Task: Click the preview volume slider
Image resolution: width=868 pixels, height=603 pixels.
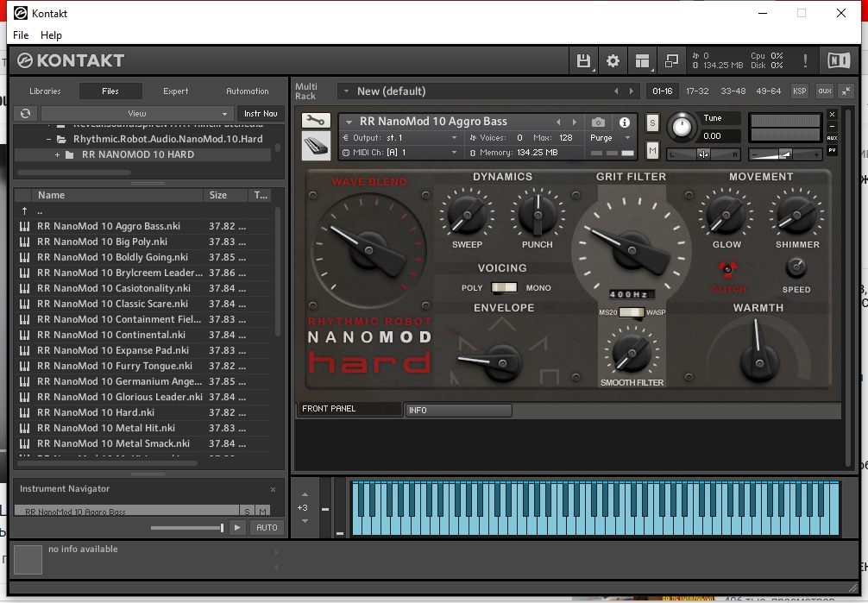Action: (x=187, y=528)
